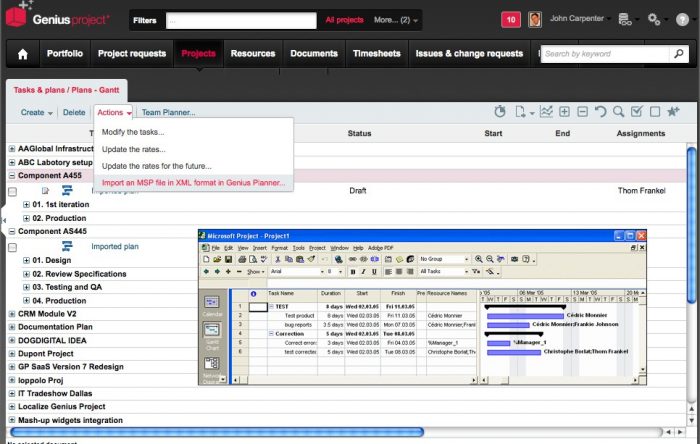Open the database icon menu in header
This screenshot has width=700, height=444.
625,19
